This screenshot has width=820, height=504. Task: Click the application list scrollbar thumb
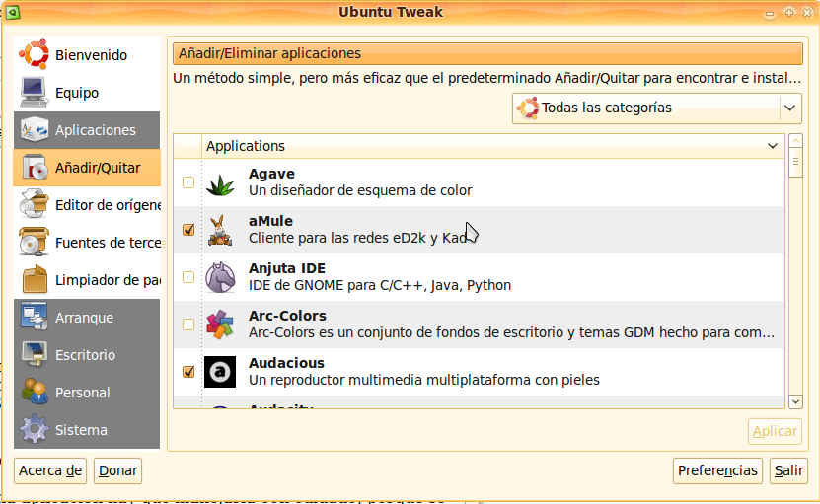click(x=795, y=163)
